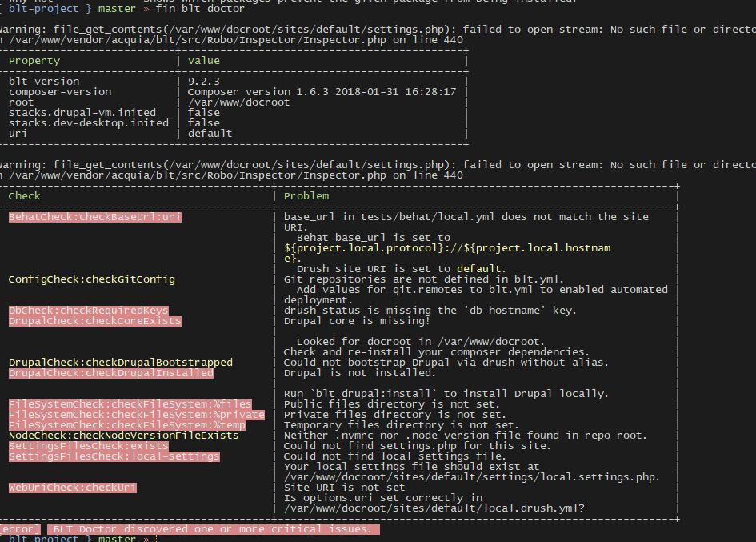Click 'Public files directory is not set.' line
Viewport: 756px width, 542px height.
(392, 404)
